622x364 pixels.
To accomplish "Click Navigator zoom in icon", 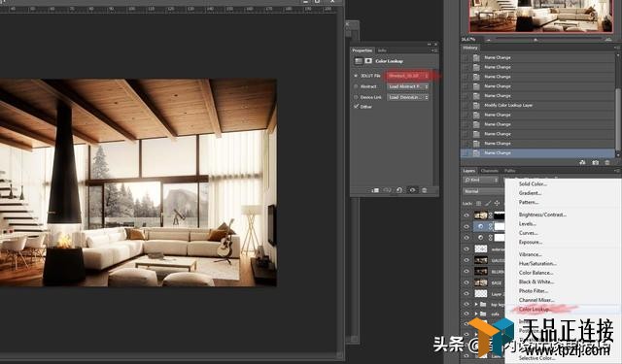I will coord(608,40).
